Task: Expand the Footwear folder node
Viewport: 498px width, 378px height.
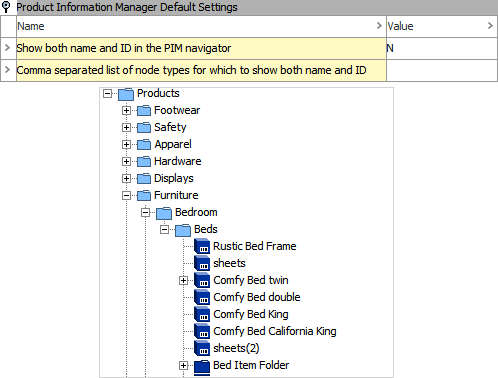Action: pyautogui.click(x=126, y=110)
